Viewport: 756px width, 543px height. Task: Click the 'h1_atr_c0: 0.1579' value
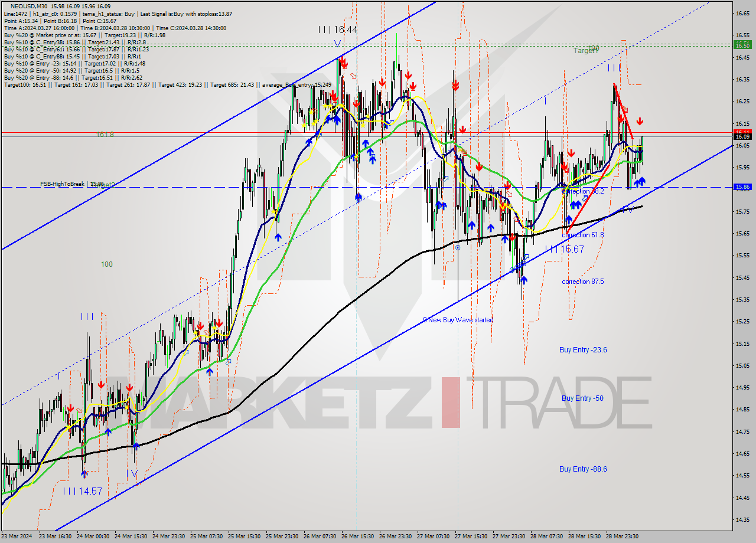(56, 14)
